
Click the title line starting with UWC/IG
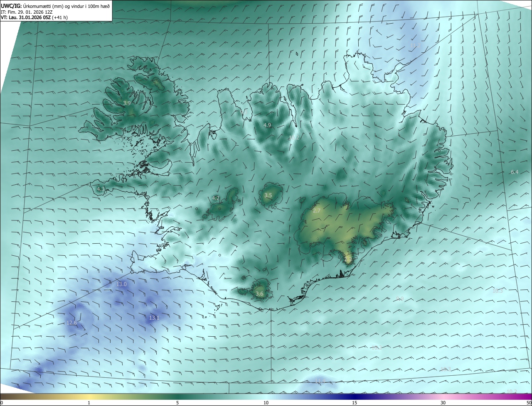pos(55,6)
